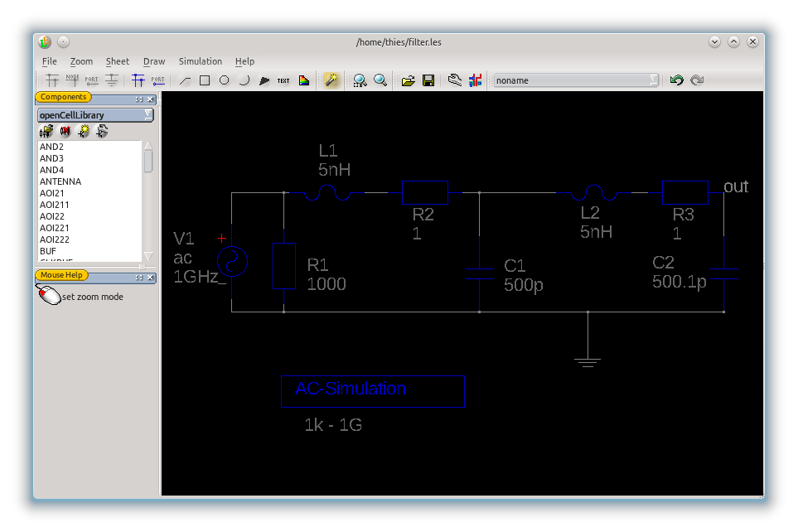
Task: Click the Components panel title
Action: click(x=63, y=97)
